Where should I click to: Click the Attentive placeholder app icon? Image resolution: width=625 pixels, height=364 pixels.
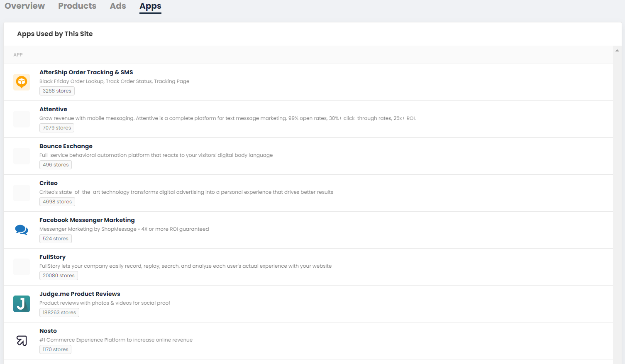click(x=22, y=119)
